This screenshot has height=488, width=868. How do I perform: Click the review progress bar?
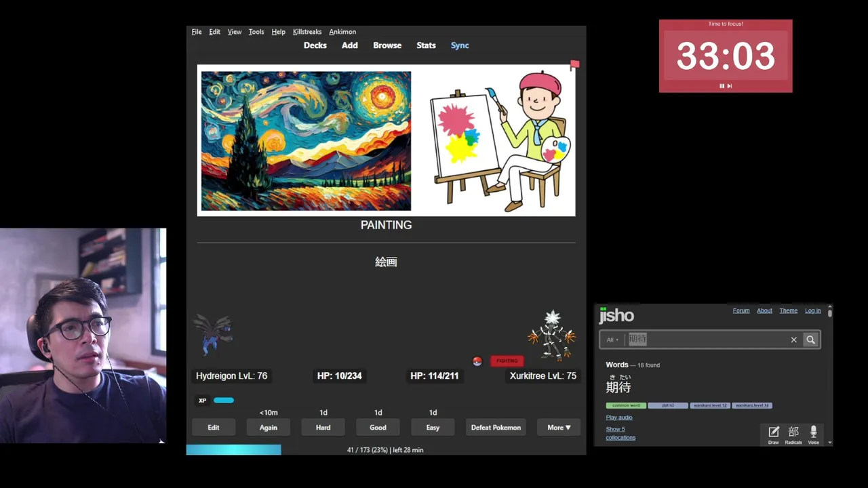point(387,450)
